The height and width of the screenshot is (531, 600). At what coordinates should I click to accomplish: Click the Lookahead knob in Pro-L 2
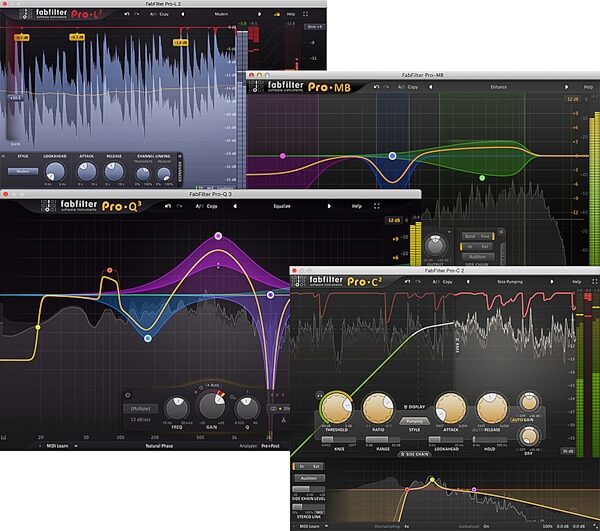[55, 171]
